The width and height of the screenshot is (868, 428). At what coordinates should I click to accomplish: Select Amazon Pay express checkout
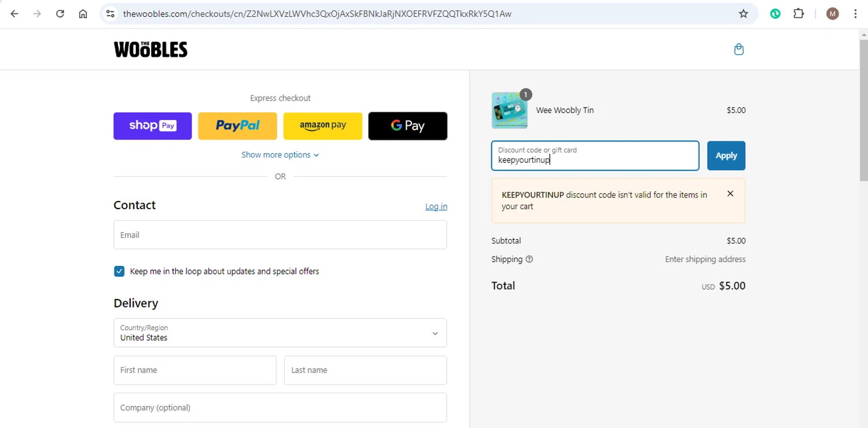[322, 126]
